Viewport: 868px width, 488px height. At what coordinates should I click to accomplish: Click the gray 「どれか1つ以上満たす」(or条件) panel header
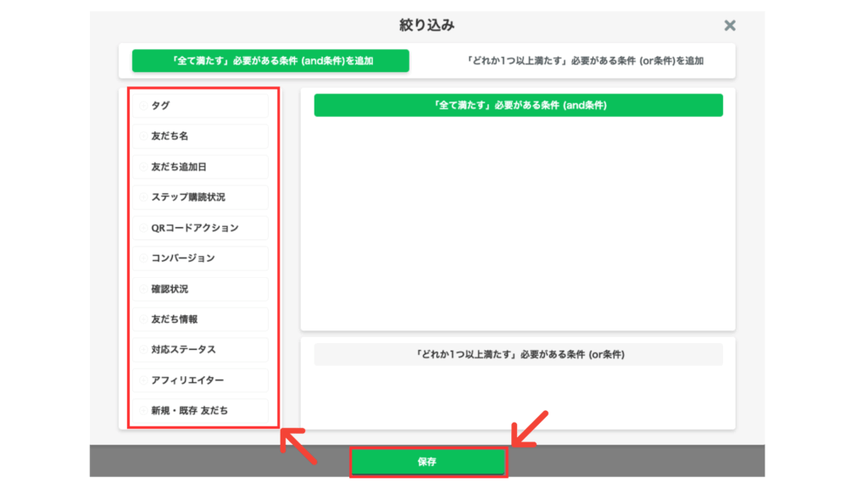click(x=518, y=354)
